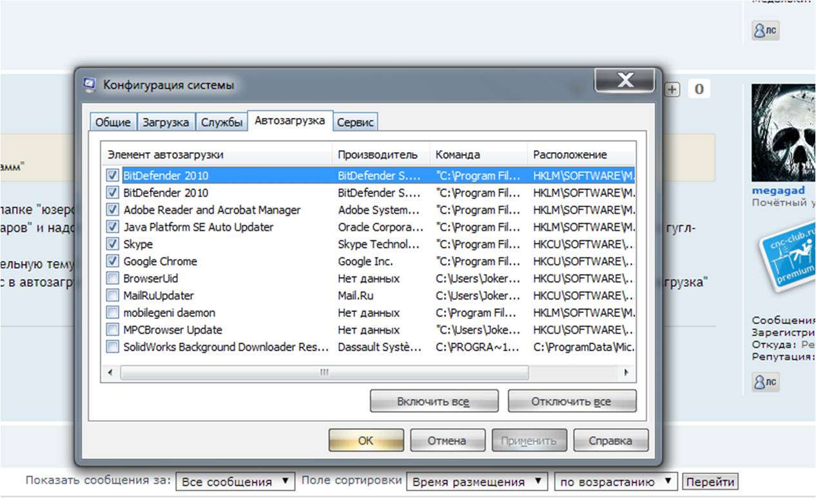816x504 pixels.
Task: Sort by Расположение column header
Action: 582,155
